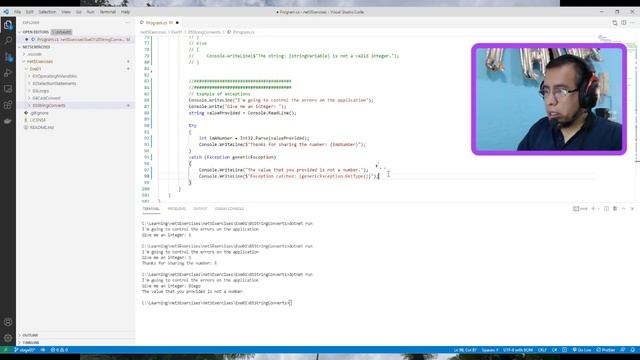Switch to the Program.cs editor tab
The height and width of the screenshot is (360, 640).
point(159,22)
